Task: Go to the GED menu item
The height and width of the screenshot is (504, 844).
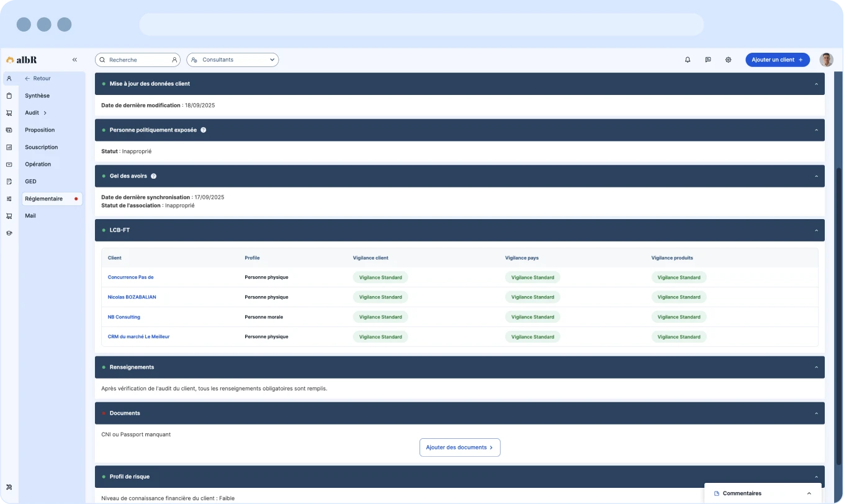Action: pos(30,182)
